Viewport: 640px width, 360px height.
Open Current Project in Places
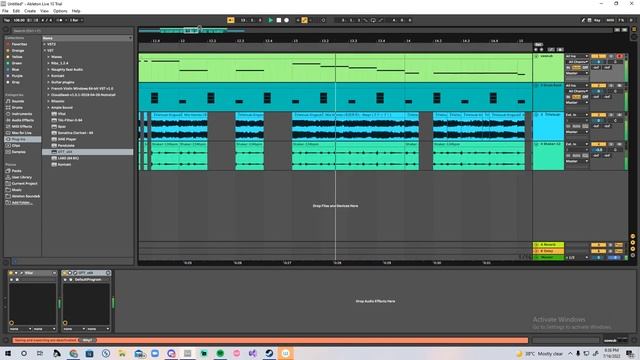(x=24, y=183)
